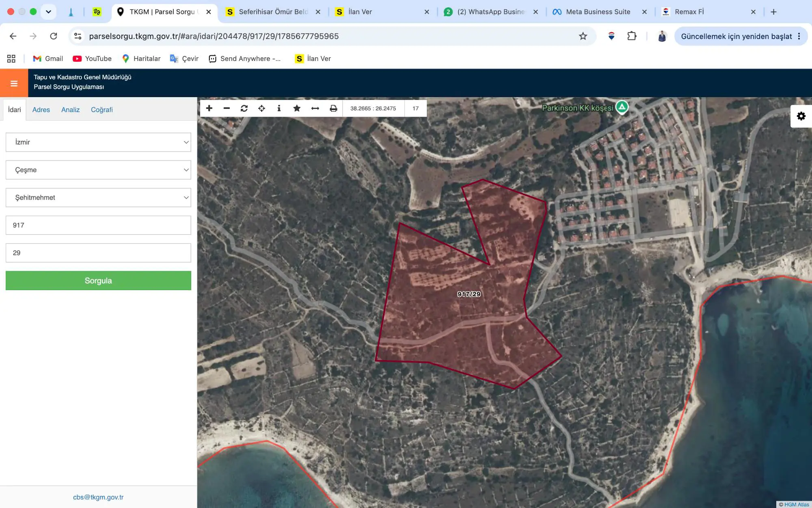The image size is (812, 508).
Task: Go back in browser history
Action: click(x=13, y=36)
